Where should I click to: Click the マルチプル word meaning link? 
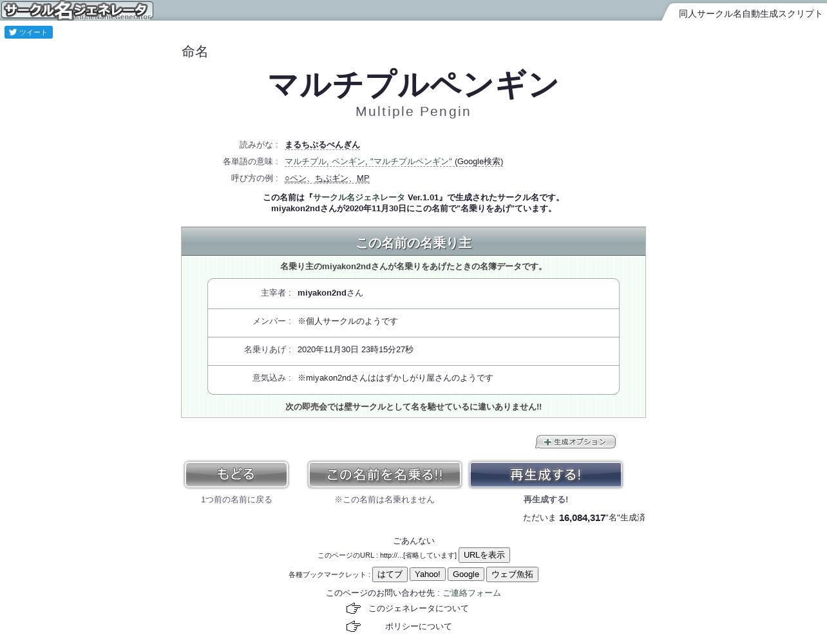(306, 162)
